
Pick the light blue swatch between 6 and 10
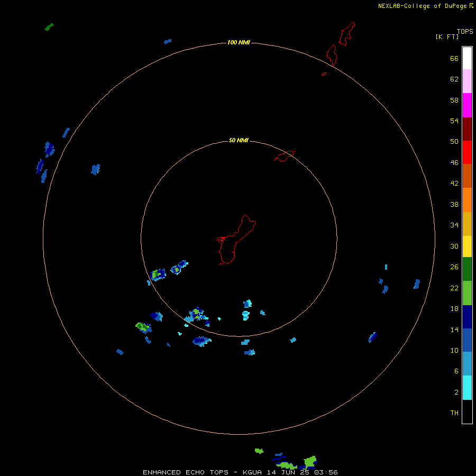(x=467, y=364)
